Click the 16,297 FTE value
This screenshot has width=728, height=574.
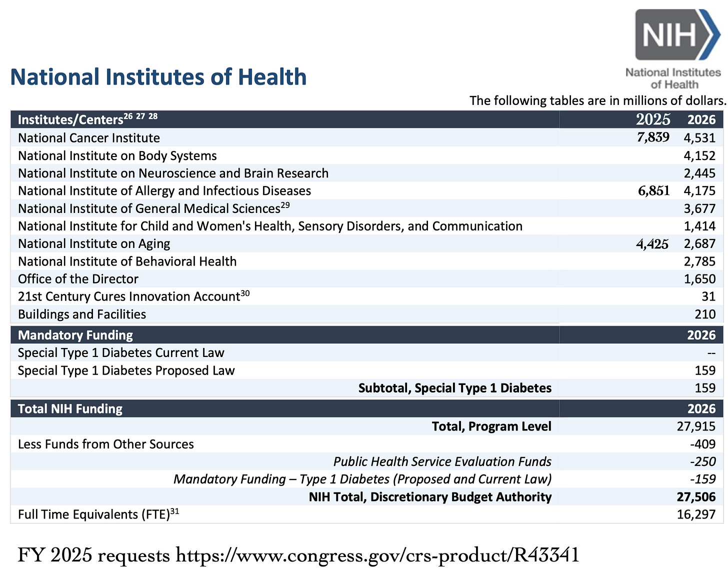pyautogui.click(x=696, y=514)
